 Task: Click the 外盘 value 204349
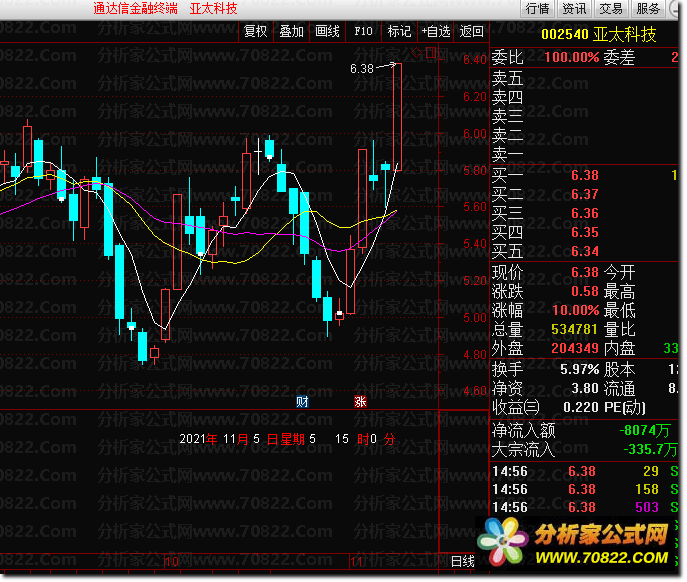(574, 348)
